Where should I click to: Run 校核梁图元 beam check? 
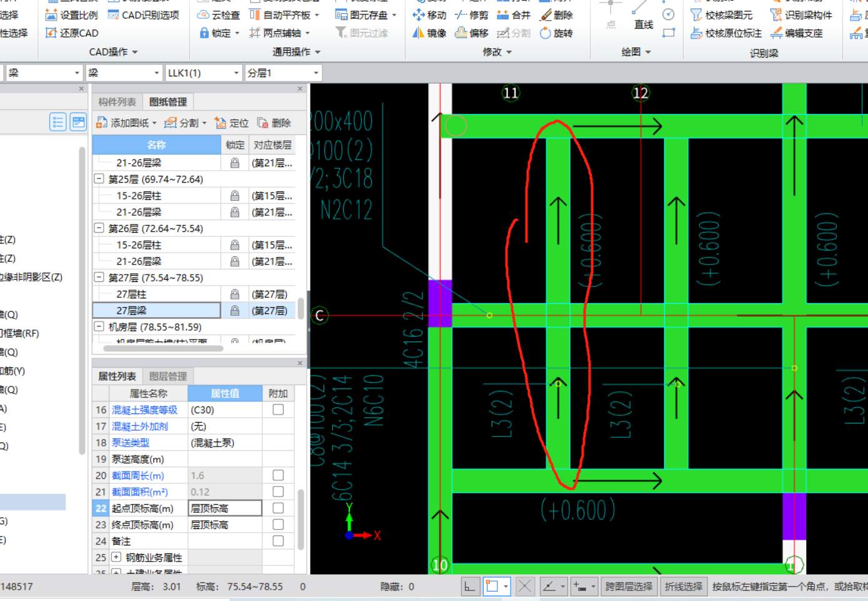pyautogui.click(x=722, y=15)
